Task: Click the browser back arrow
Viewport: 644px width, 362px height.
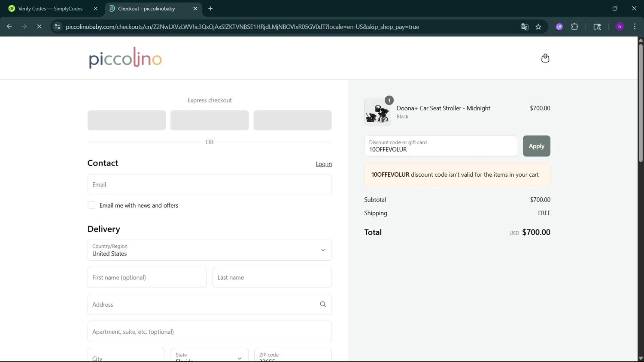Action: pos(9,27)
